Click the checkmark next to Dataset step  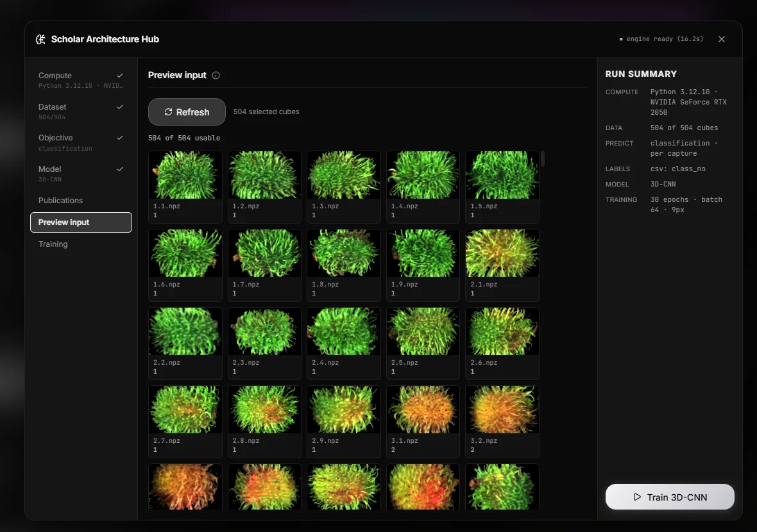coord(120,106)
